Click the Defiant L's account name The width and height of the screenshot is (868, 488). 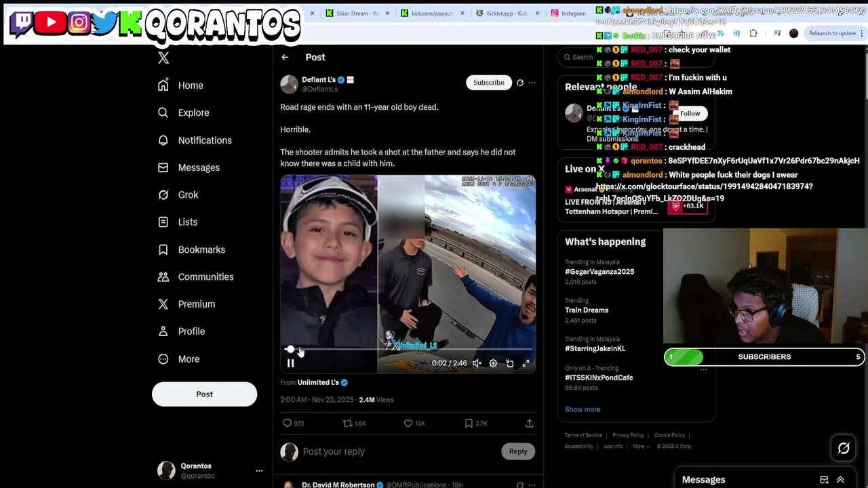point(319,80)
